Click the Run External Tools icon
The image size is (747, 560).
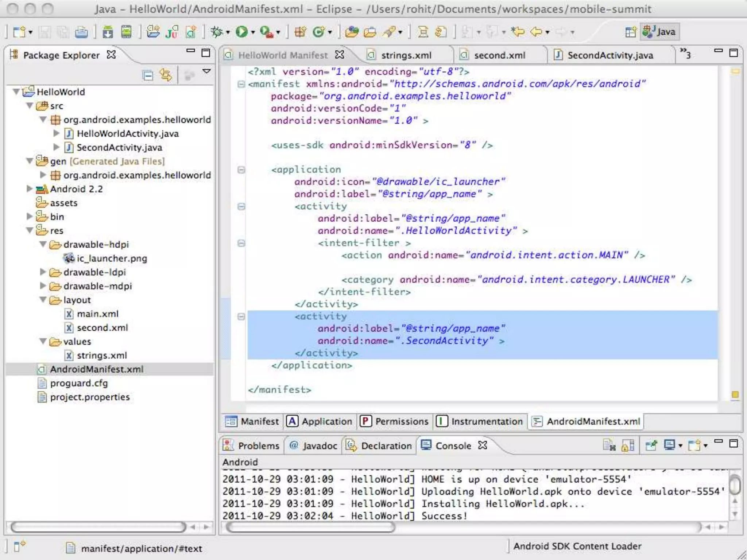tap(266, 32)
